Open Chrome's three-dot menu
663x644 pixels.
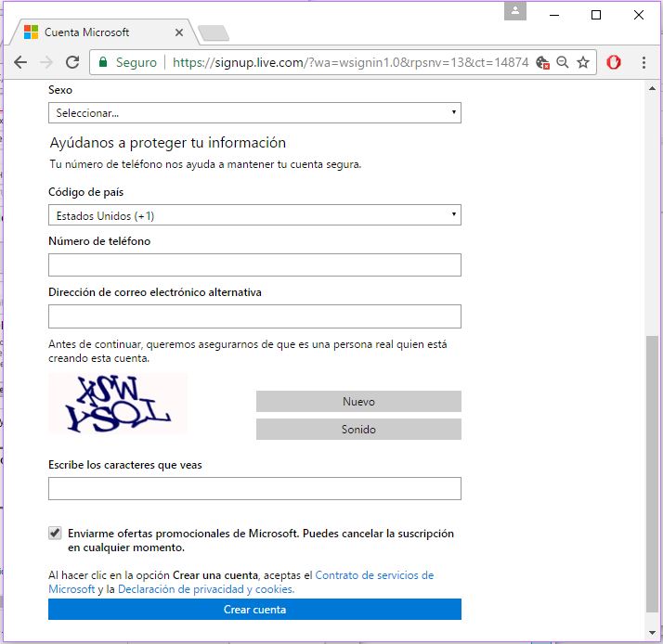(643, 62)
